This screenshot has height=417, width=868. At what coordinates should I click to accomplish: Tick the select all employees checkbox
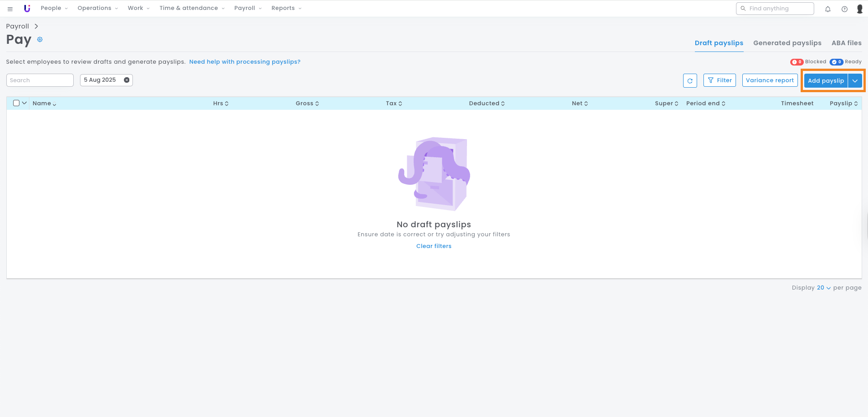coord(16,103)
